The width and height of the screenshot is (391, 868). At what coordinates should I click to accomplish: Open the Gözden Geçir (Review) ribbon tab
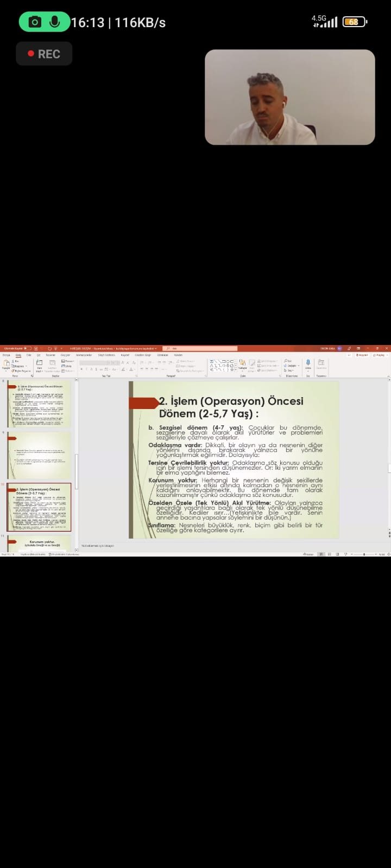pyautogui.click(x=143, y=355)
